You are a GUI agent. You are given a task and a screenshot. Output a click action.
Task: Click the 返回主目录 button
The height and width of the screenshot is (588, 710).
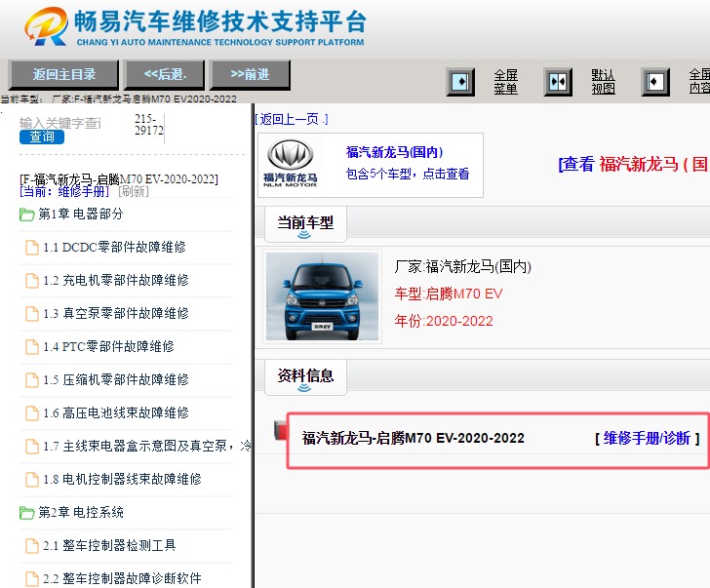(63, 75)
